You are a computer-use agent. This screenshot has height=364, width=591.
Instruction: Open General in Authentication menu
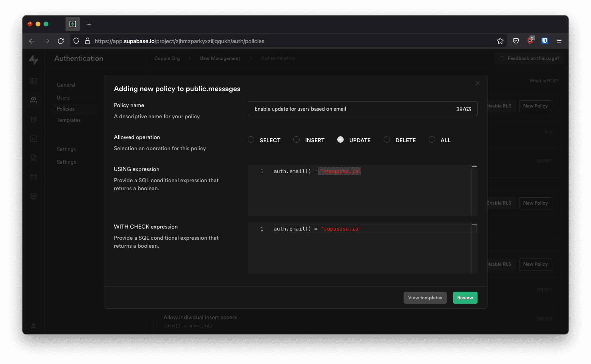(66, 85)
